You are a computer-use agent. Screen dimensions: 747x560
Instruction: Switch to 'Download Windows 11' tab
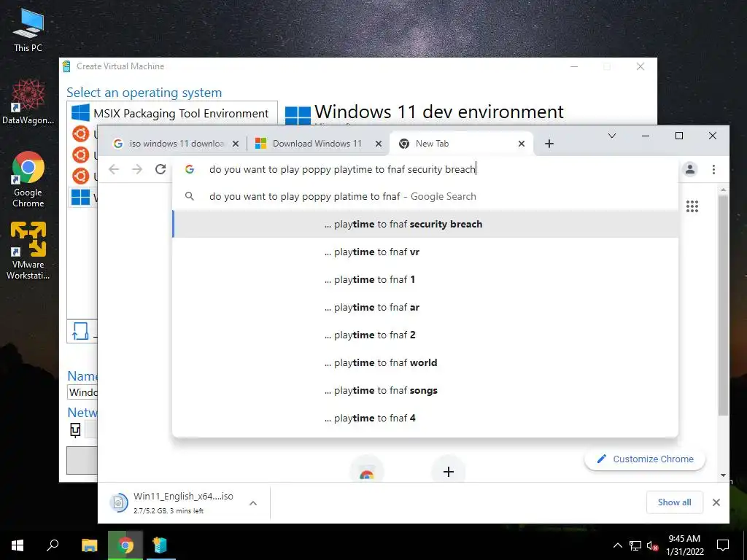point(318,144)
